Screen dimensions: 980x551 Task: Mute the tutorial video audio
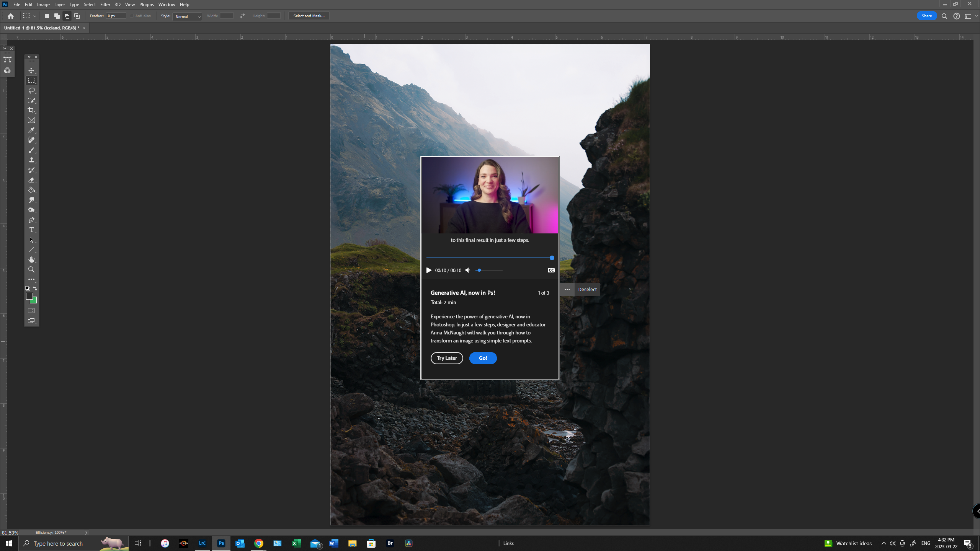[467, 270]
